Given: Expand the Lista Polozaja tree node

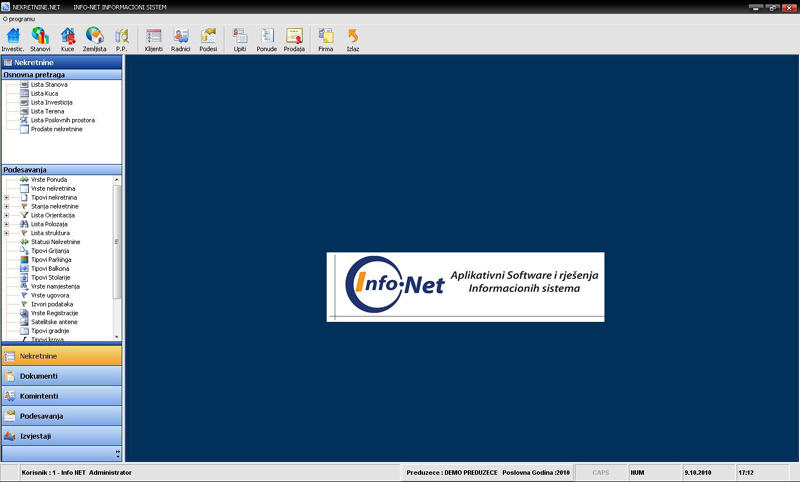Looking at the screenshot, I should 7,224.
